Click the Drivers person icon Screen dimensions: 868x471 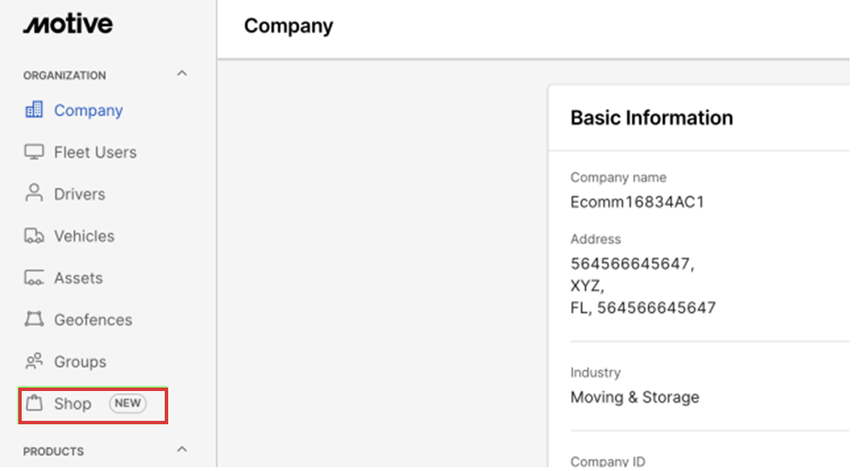click(34, 194)
